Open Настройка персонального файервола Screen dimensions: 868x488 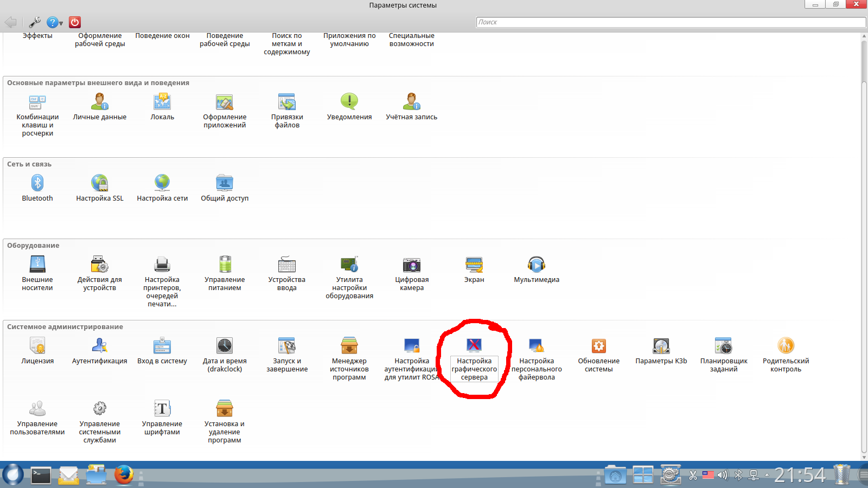click(x=537, y=359)
